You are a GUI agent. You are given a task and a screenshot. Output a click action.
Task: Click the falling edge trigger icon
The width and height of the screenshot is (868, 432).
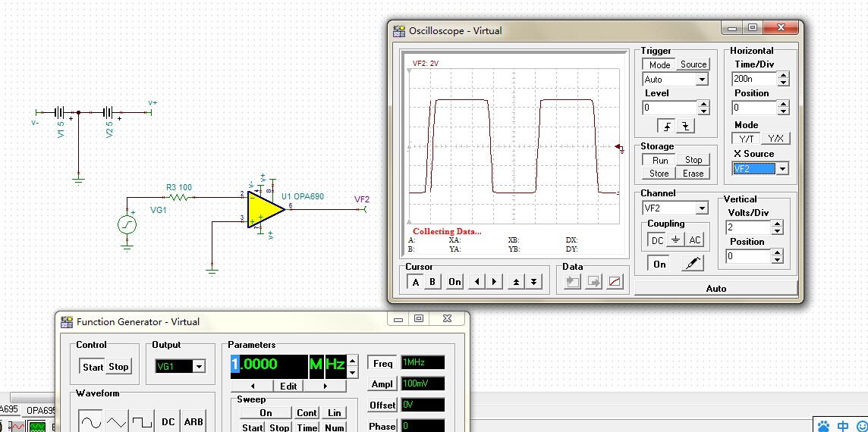coord(686,127)
